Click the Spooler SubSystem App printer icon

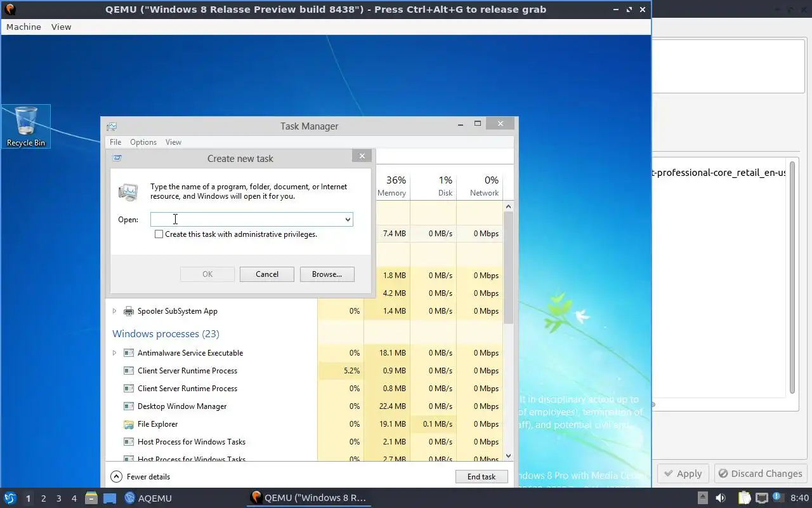click(129, 311)
